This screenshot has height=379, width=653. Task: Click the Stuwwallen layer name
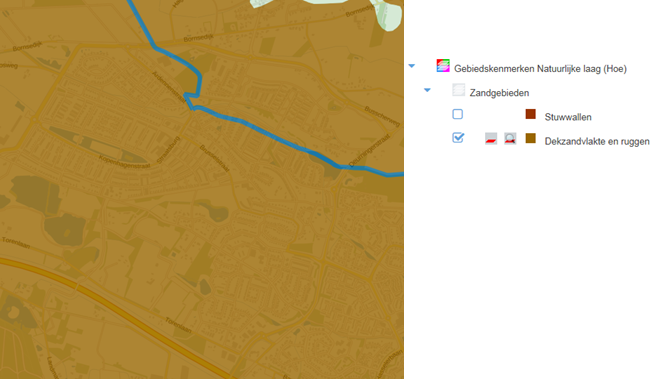click(568, 117)
